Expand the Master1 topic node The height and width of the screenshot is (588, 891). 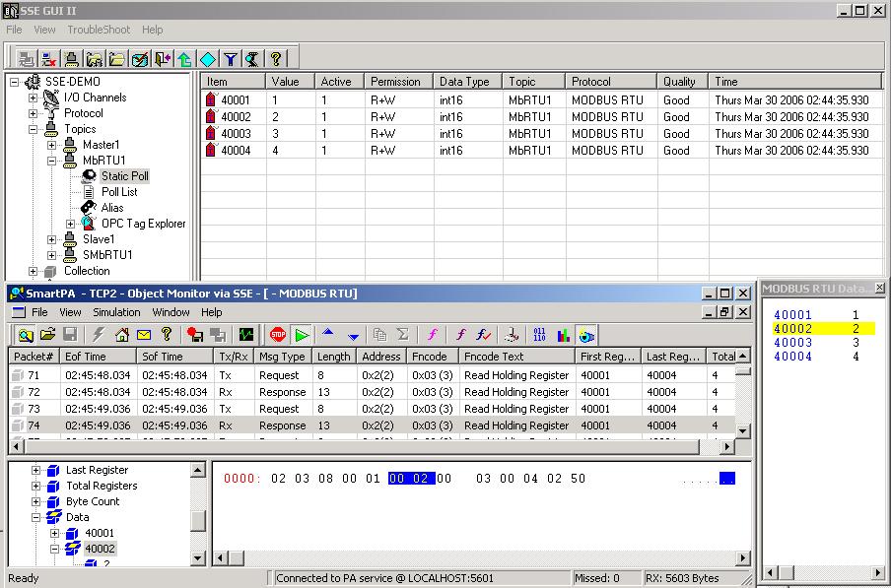[51, 145]
